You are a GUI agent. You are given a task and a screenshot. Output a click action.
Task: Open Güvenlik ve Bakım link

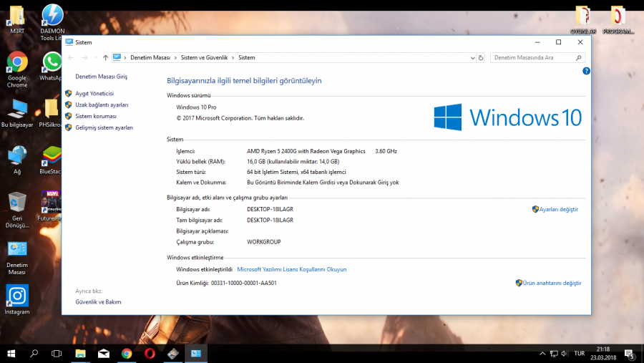pos(98,301)
